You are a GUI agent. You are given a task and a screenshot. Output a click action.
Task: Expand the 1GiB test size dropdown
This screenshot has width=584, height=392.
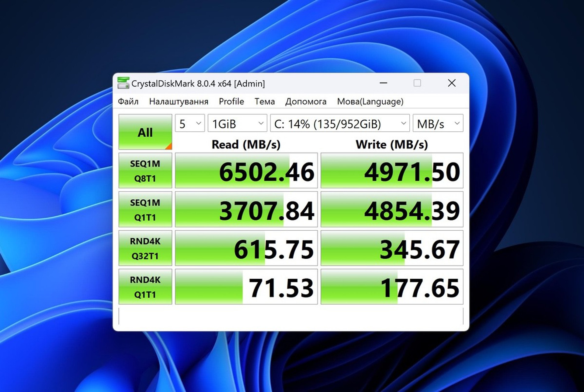[x=237, y=123]
